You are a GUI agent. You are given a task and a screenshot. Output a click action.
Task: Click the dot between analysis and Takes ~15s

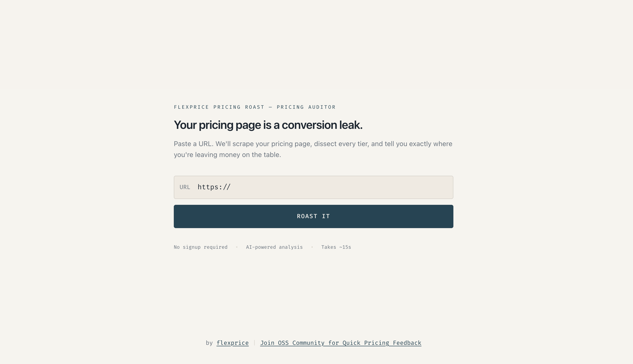pos(312,247)
